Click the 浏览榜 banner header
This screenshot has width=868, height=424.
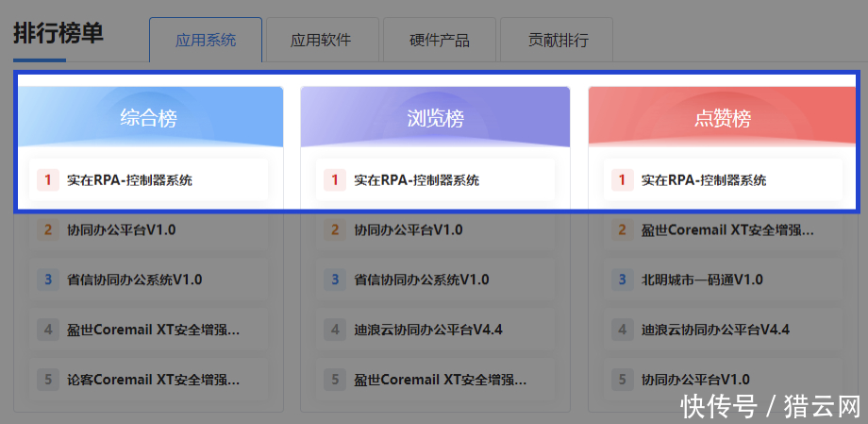pyautogui.click(x=435, y=118)
